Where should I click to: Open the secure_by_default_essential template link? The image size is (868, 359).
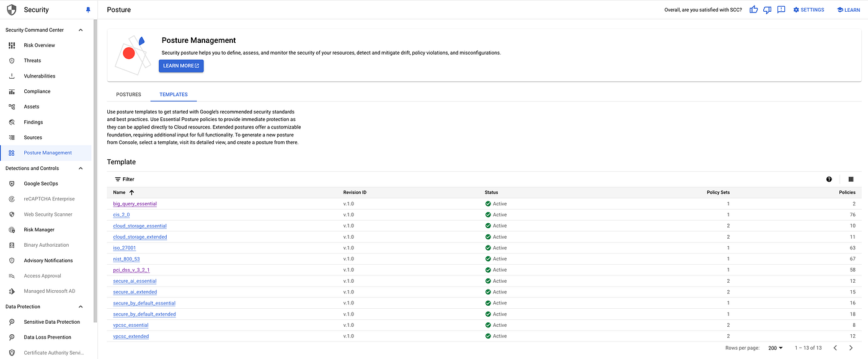[144, 303]
